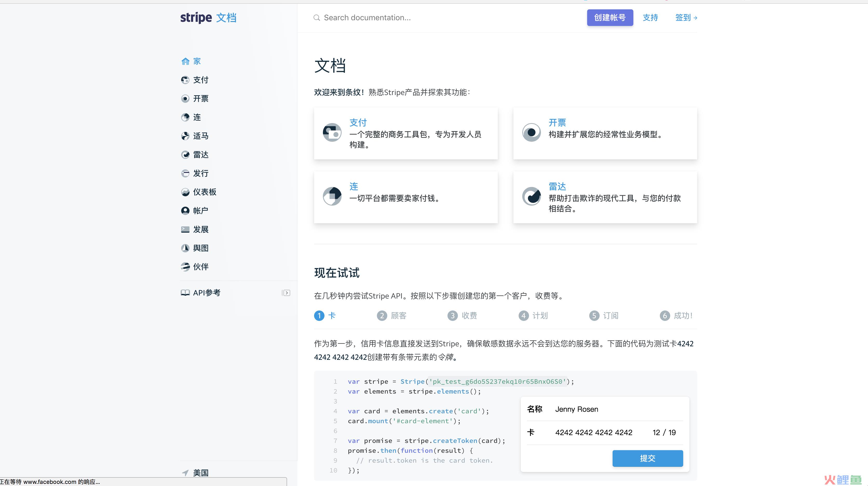Click the 连 card's Connect icon
The image size is (868, 486).
click(332, 196)
